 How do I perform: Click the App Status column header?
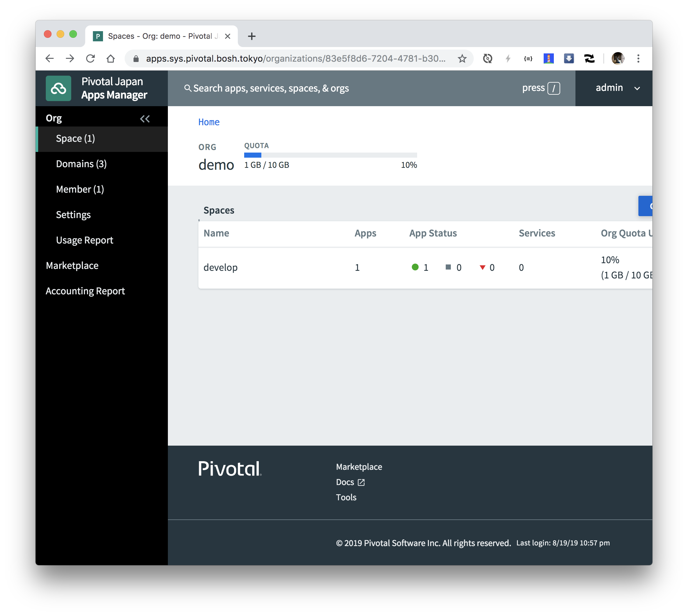[433, 233]
